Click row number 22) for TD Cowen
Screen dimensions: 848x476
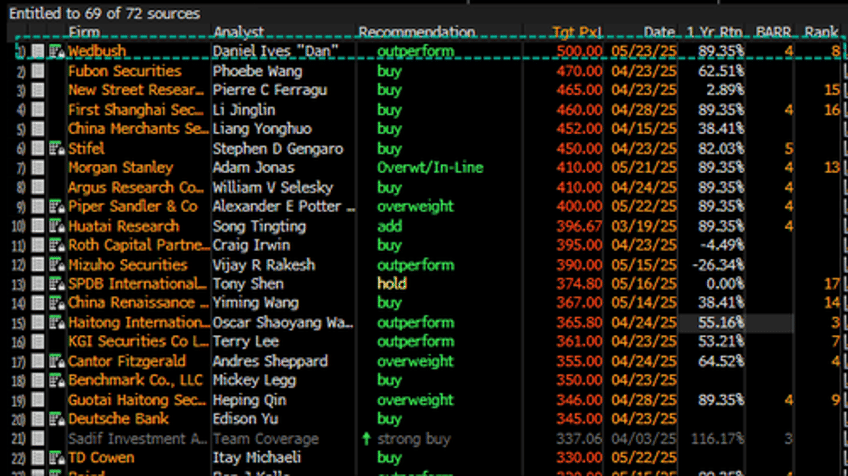tap(18, 458)
